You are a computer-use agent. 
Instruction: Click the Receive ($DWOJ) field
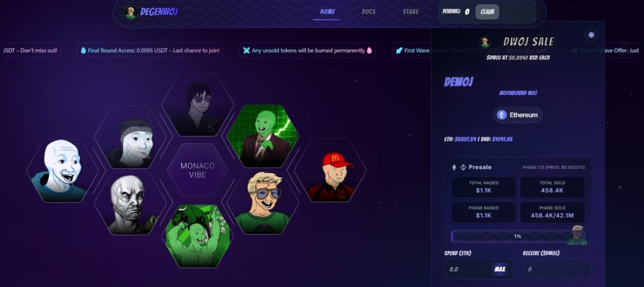coord(557,269)
